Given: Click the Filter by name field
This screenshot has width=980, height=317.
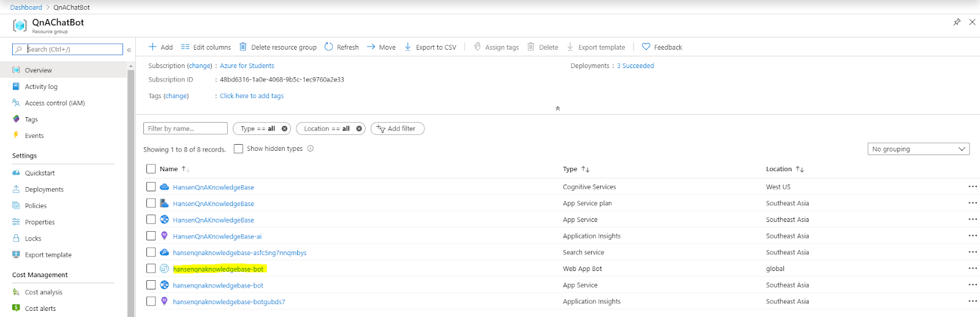Looking at the screenshot, I should [x=186, y=129].
